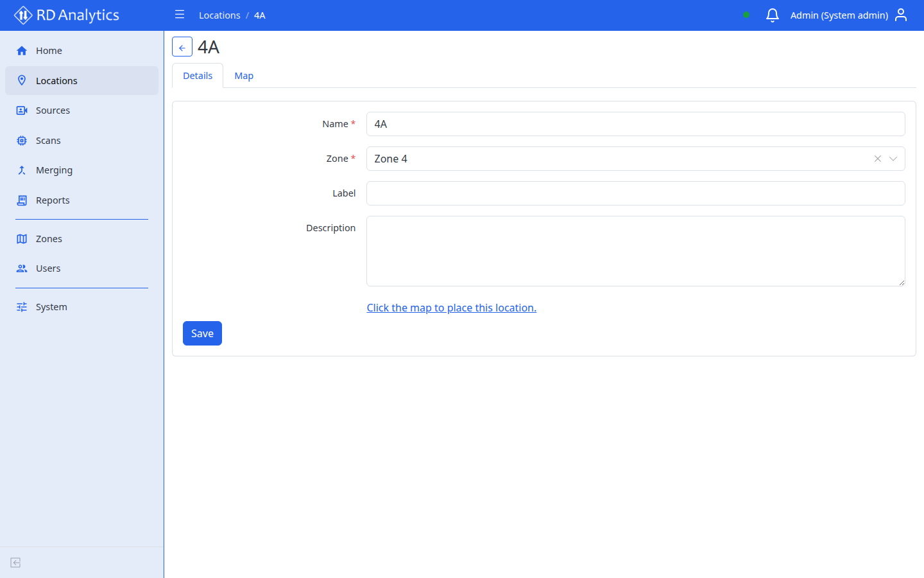
Task: Click Admin (System admin) account label
Action: tap(839, 15)
